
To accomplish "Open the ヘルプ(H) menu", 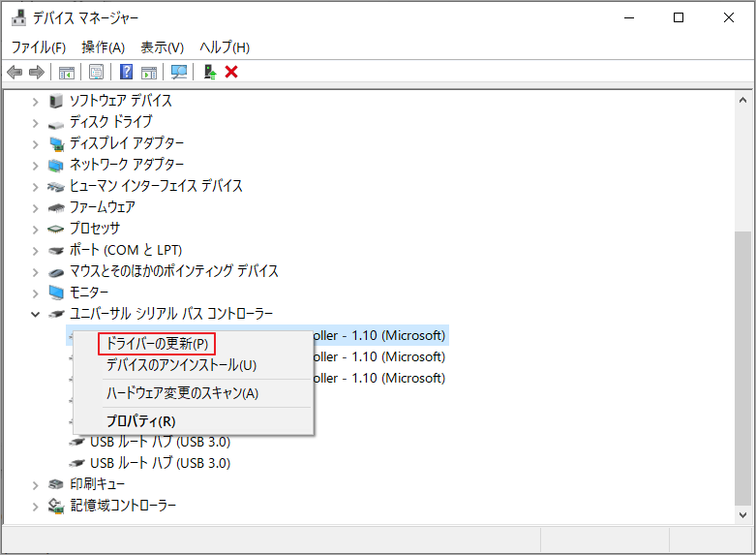I will [225, 47].
